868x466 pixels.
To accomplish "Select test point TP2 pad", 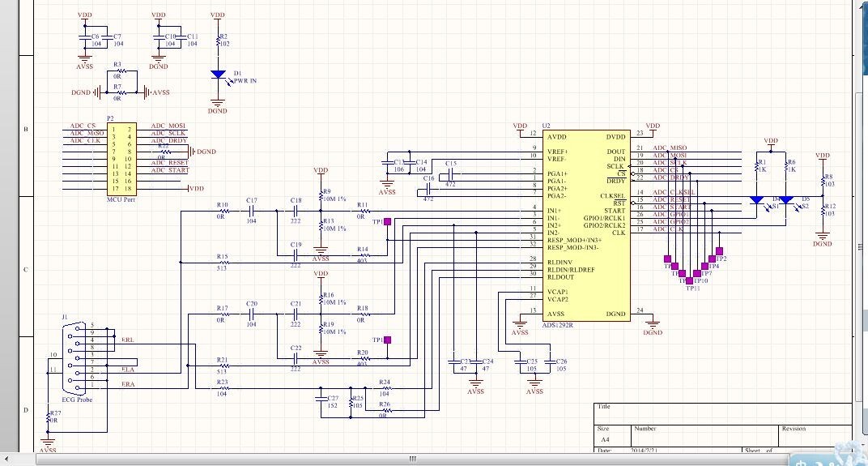I will click(x=719, y=251).
